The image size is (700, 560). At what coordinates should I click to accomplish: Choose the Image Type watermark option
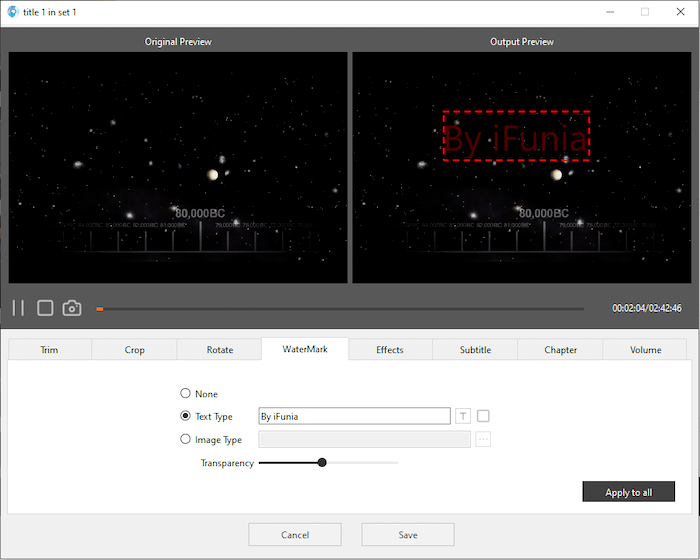pyautogui.click(x=185, y=439)
